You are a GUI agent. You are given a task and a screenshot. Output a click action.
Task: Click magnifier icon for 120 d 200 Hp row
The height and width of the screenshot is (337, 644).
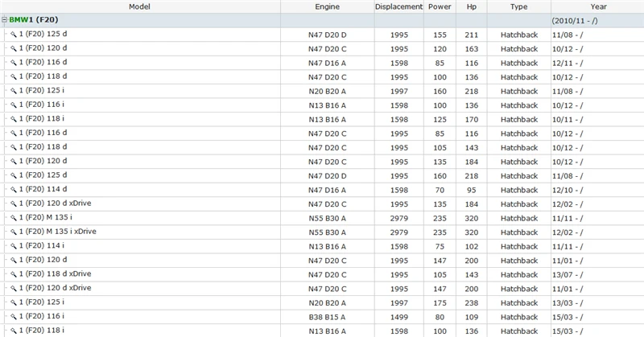[14, 260]
